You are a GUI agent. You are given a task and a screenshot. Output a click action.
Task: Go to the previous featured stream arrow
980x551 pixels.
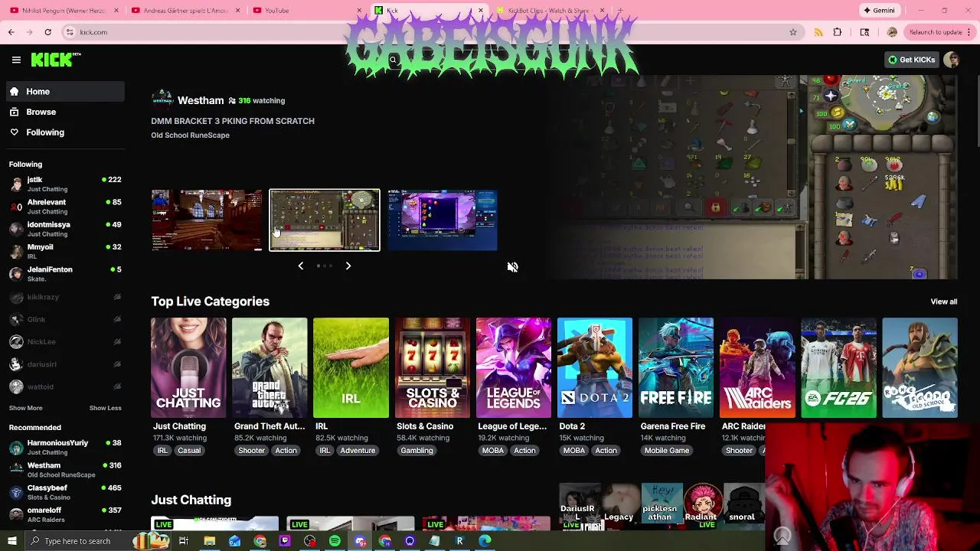point(301,266)
